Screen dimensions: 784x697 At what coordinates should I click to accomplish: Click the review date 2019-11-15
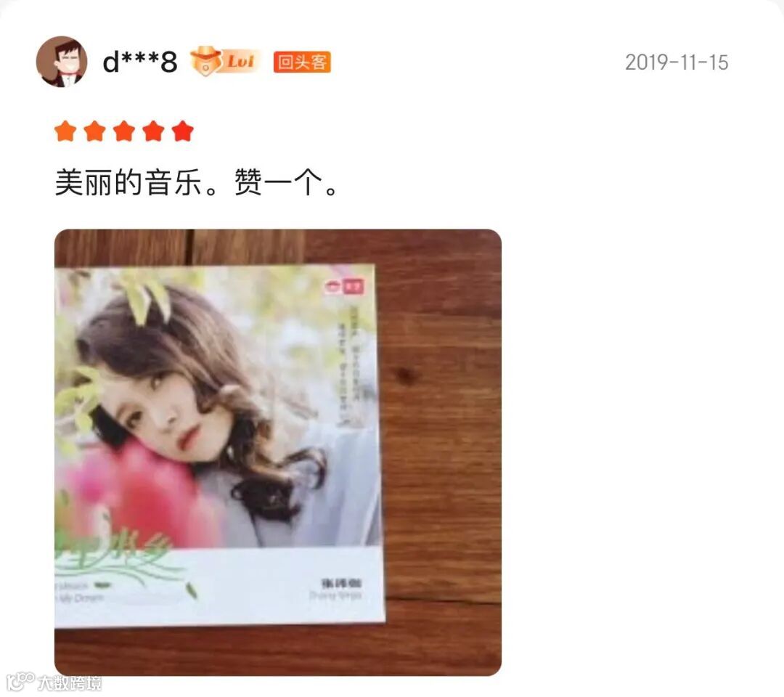[677, 62]
